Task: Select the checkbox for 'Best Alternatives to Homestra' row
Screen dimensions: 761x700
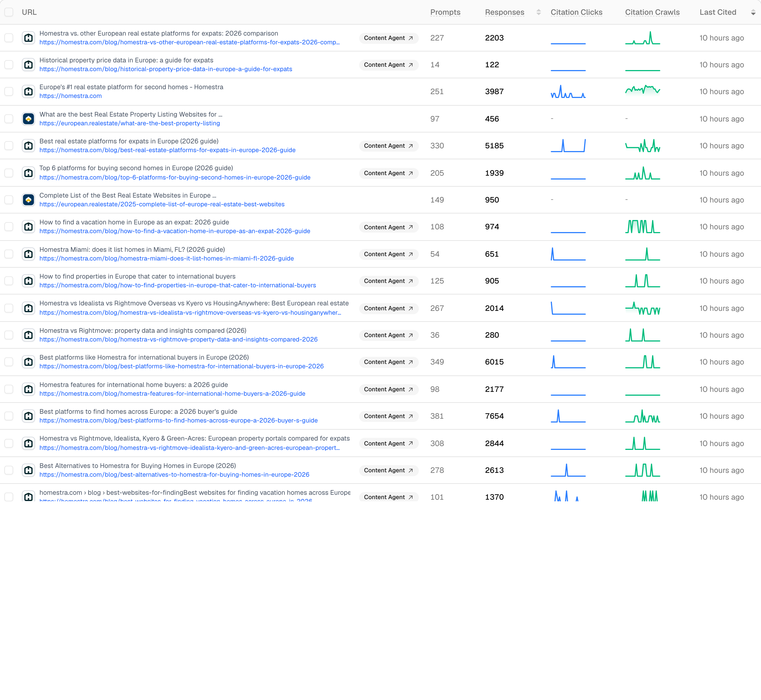Action: 9,470
